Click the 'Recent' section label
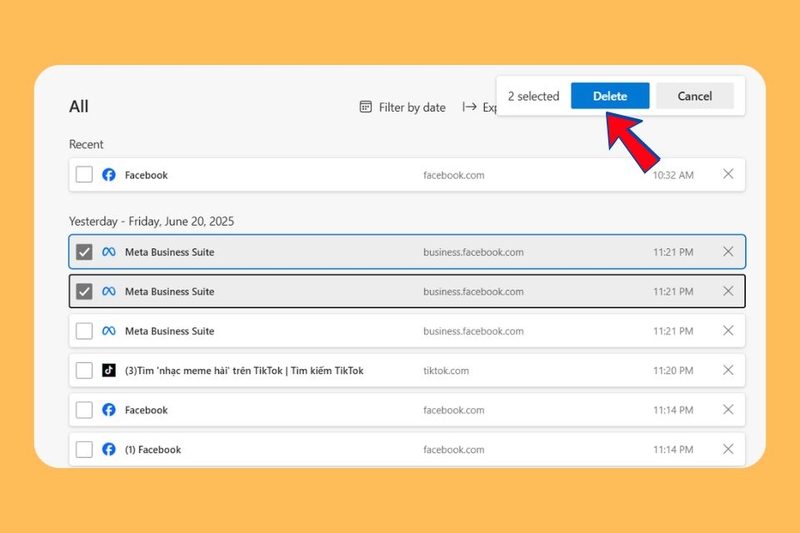Screen dimensions: 800x533 coord(86,144)
